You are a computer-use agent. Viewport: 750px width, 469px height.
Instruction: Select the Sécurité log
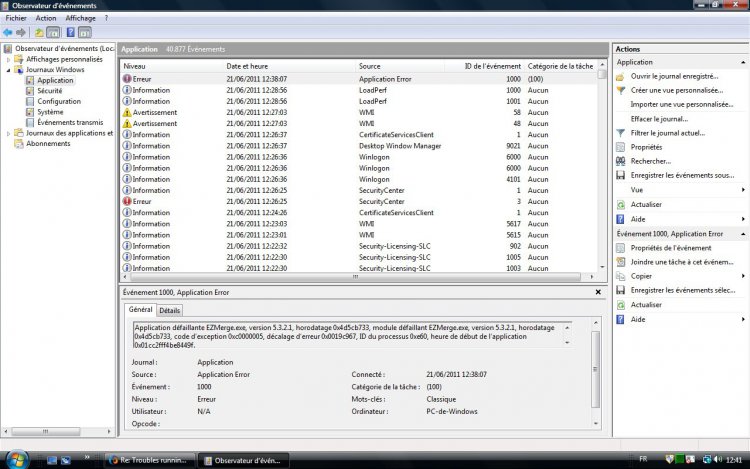click(49, 91)
